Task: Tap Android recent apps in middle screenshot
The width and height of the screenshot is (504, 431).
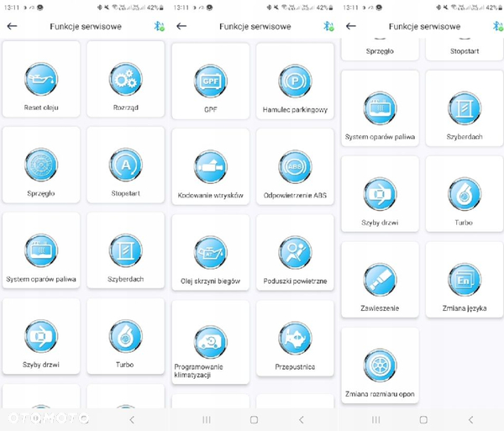Action: [207, 419]
